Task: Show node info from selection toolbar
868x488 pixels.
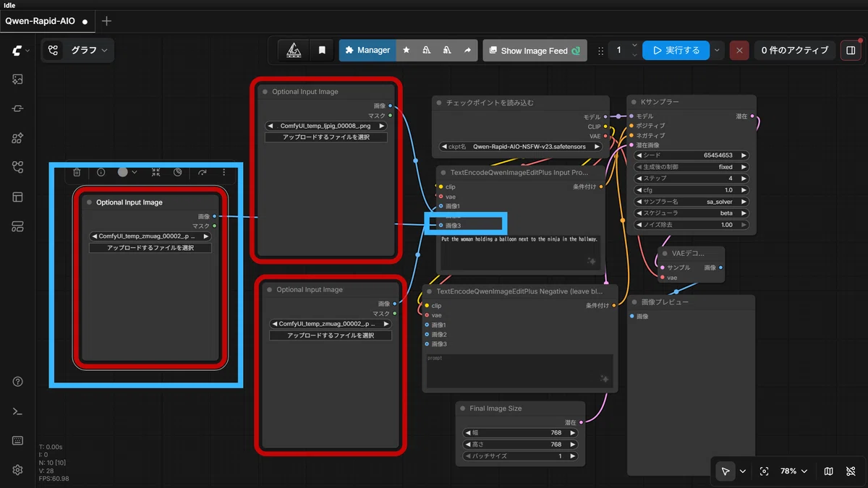Action: click(101, 172)
